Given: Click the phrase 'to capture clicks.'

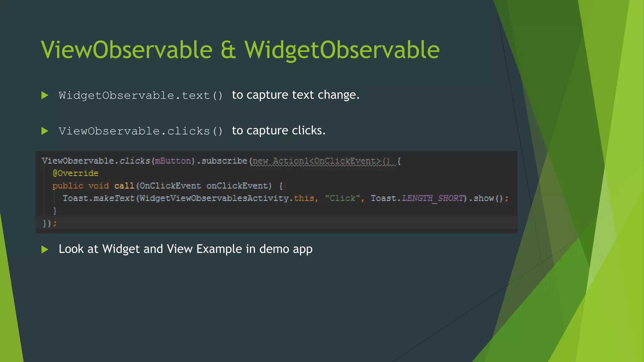Looking at the screenshot, I should [278, 130].
